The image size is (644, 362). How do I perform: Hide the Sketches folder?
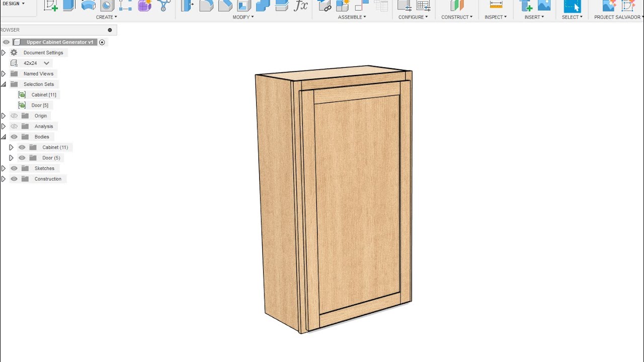point(14,168)
